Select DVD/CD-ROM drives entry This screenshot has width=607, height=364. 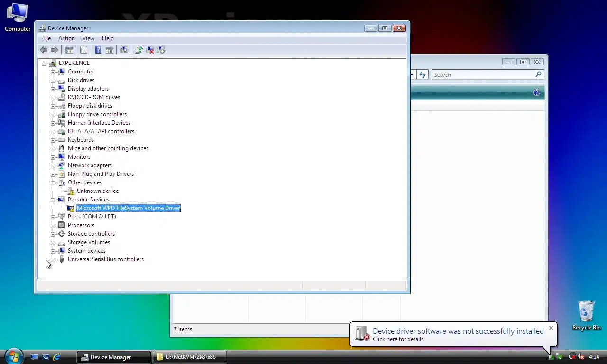93,97
